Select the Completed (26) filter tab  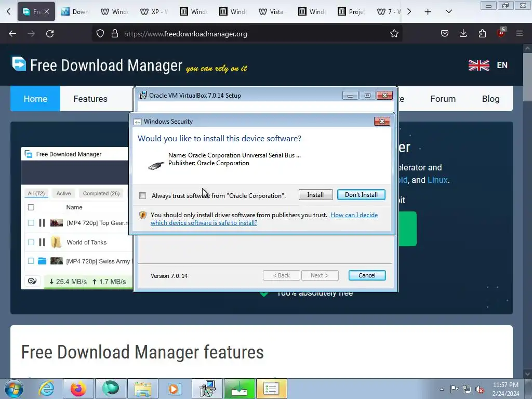101,193
